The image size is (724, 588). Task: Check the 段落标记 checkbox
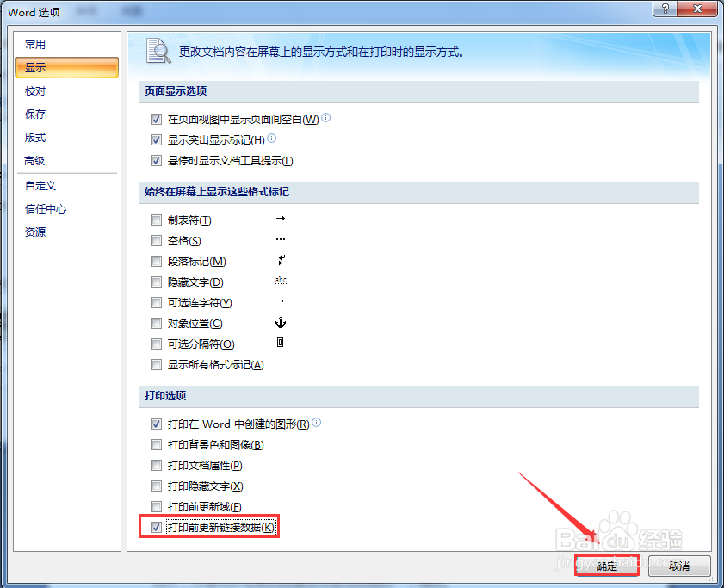pyautogui.click(x=156, y=262)
